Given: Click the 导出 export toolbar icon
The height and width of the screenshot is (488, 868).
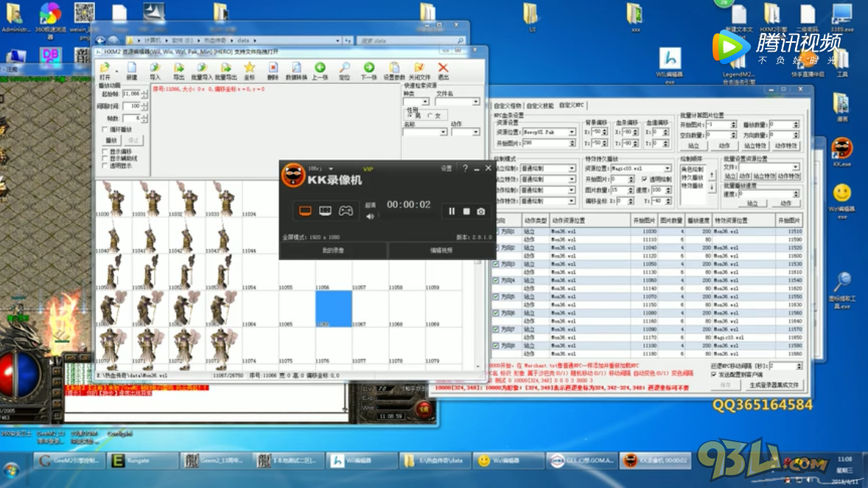Looking at the screenshot, I should tap(178, 70).
